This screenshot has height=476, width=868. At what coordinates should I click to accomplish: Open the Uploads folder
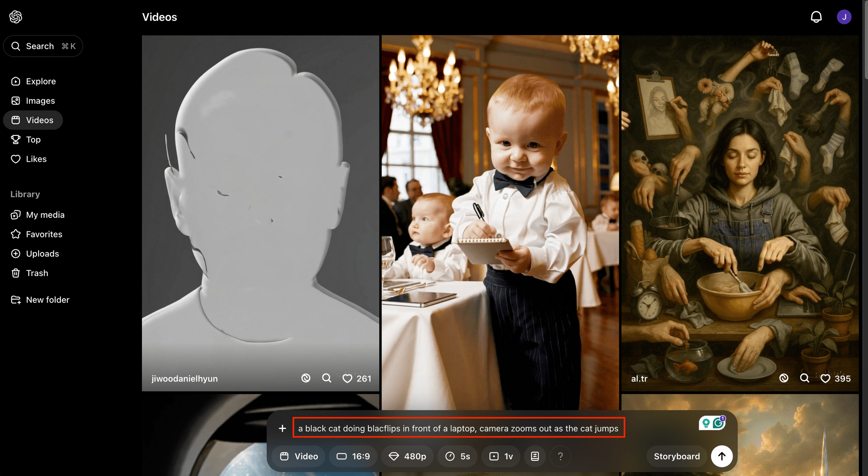click(x=35, y=254)
